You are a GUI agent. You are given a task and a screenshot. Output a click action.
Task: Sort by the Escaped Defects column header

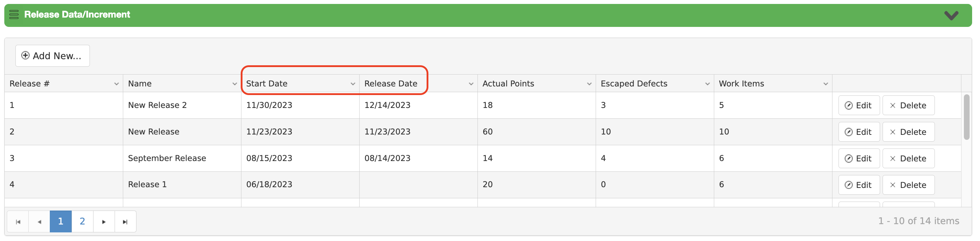[634, 84]
